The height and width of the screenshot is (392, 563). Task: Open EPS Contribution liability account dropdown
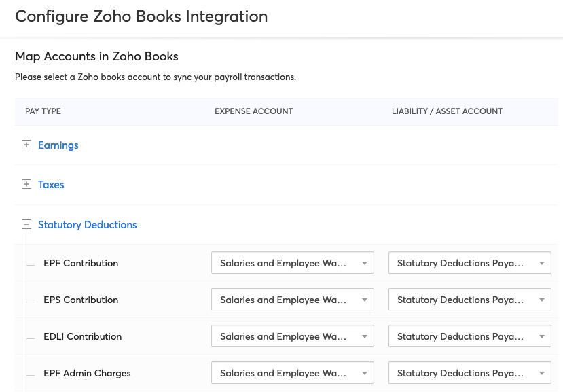tap(469, 300)
